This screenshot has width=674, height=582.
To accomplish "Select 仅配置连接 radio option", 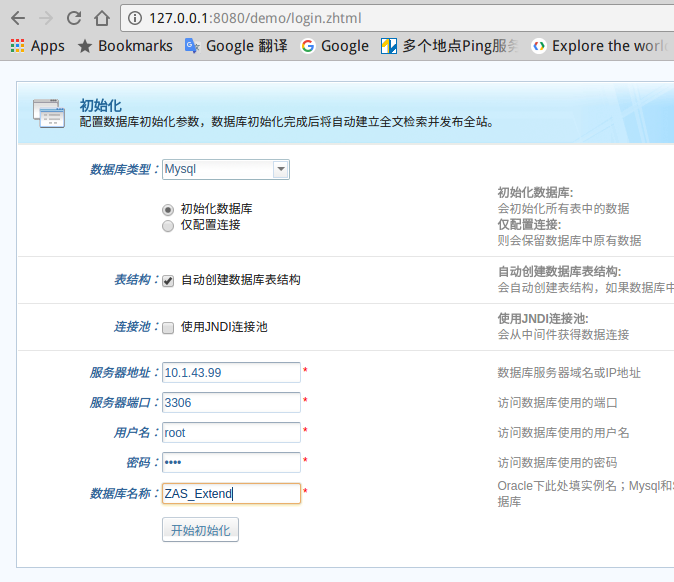I will [168, 225].
